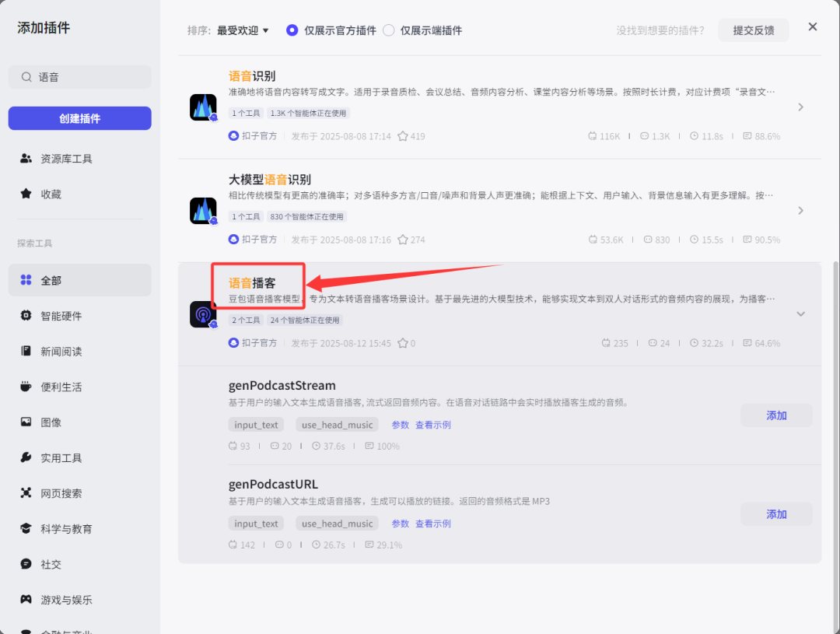Open the 最受欢迎 sort dropdown

click(x=243, y=30)
